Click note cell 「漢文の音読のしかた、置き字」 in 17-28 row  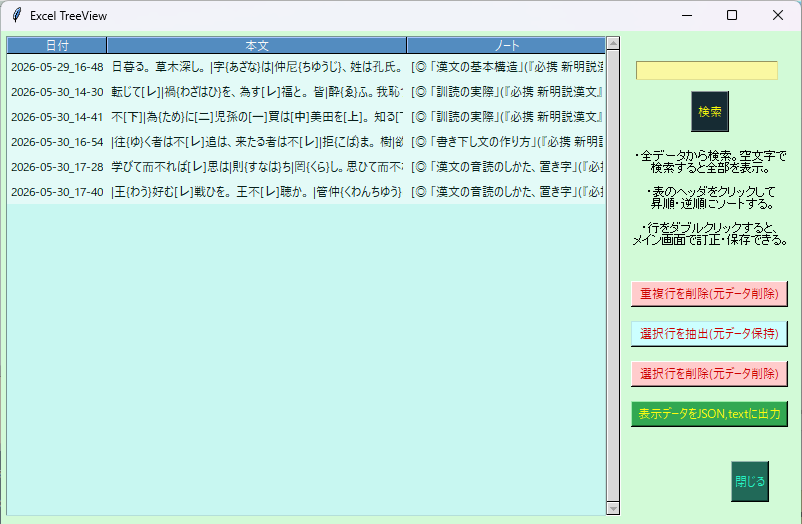pyautogui.click(x=506, y=167)
